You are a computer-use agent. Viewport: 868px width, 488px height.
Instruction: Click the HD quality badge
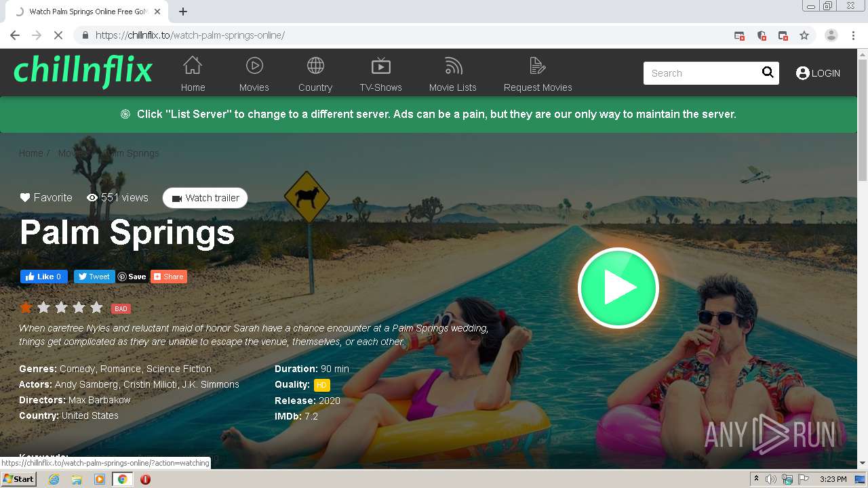[321, 385]
